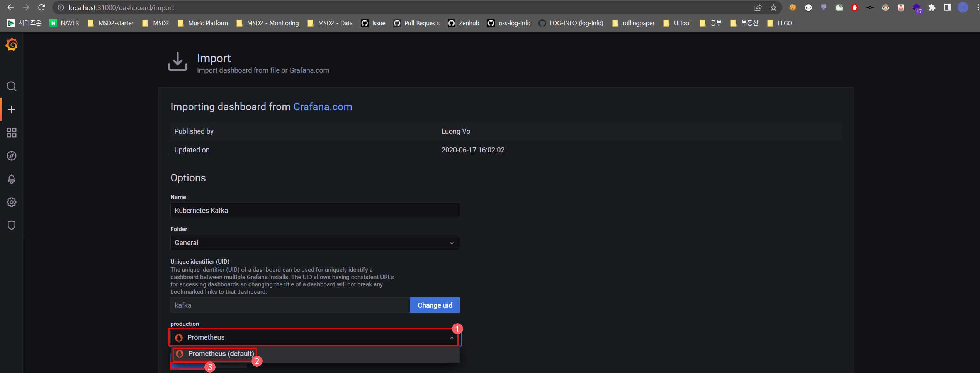
Task: Click the extension icon with badge 17
Action: click(917, 8)
